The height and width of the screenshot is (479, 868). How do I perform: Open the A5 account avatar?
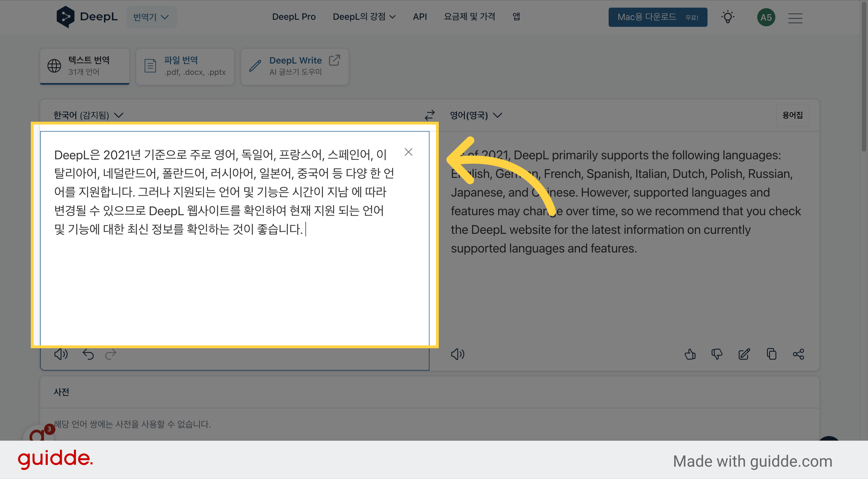pos(766,17)
